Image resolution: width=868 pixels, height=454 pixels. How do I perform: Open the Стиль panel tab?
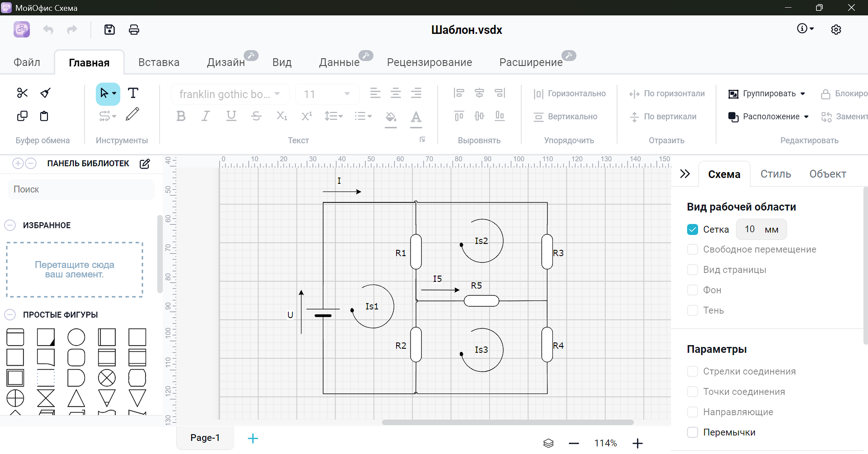[x=775, y=174]
